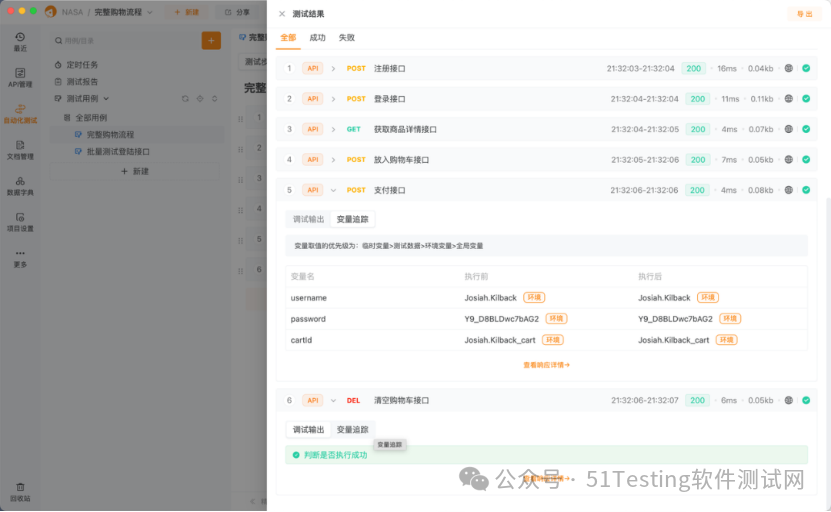
Task: Open 项目设置 sidebar icon
Action: [20, 222]
